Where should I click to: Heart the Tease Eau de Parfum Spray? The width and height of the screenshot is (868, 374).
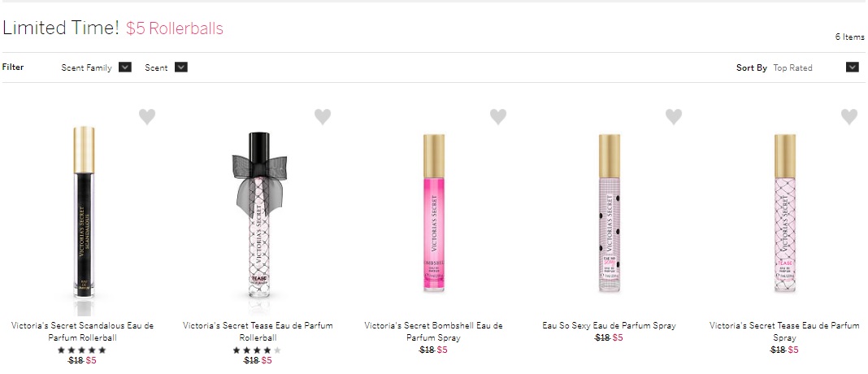[x=849, y=117]
